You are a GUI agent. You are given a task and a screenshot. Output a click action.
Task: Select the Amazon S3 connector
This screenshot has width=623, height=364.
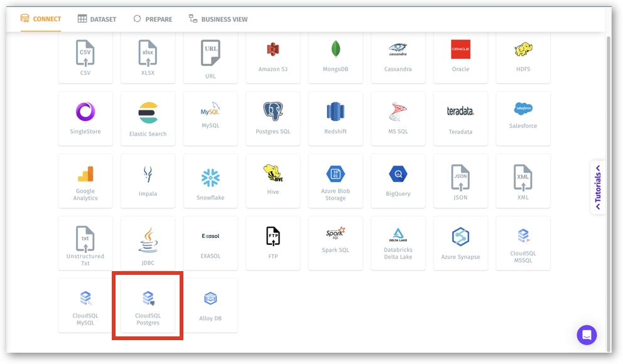tap(273, 56)
